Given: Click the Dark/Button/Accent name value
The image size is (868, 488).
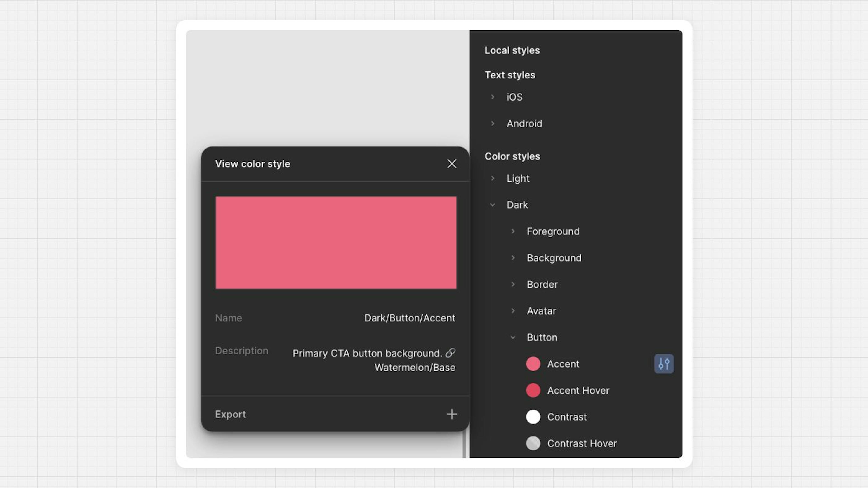Looking at the screenshot, I should coord(409,318).
